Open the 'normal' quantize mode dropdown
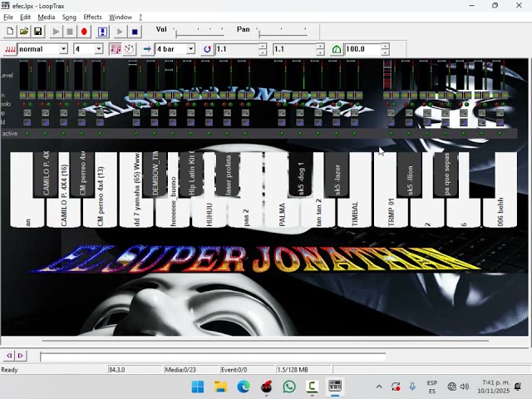532x399 pixels. click(63, 49)
